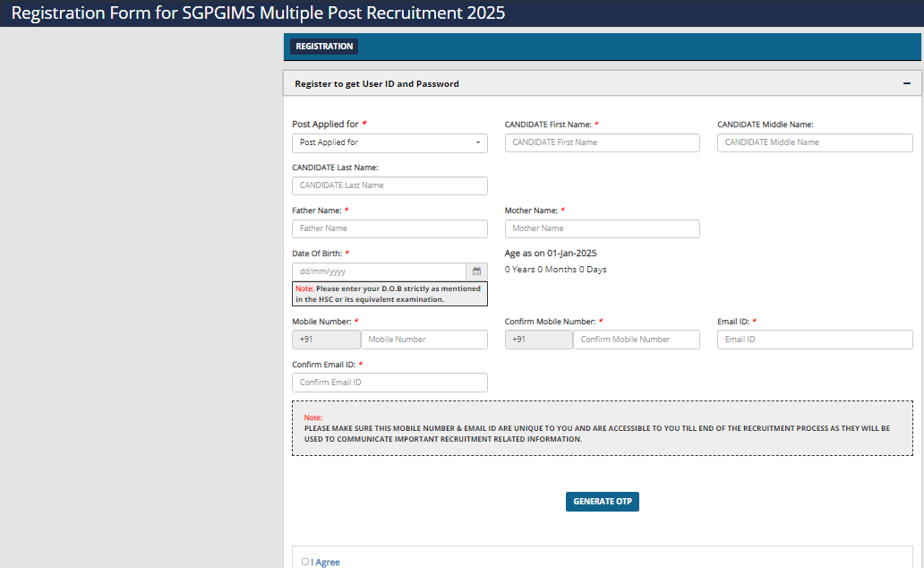Focus the CANDIDATE Last Name field
Screen dimensions: 924x568
pyautogui.click(x=389, y=185)
